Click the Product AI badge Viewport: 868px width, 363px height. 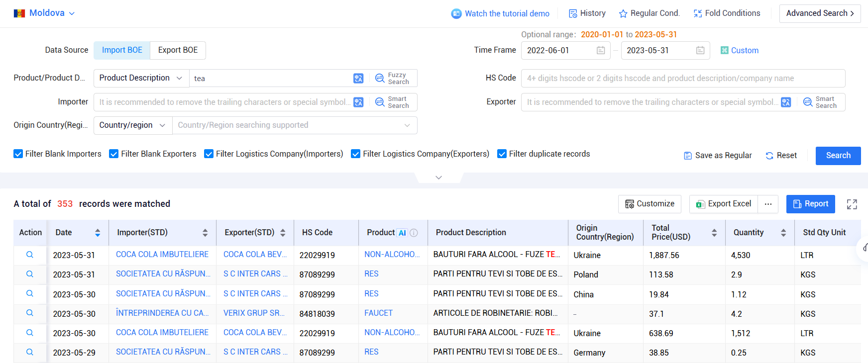pyautogui.click(x=402, y=233)
